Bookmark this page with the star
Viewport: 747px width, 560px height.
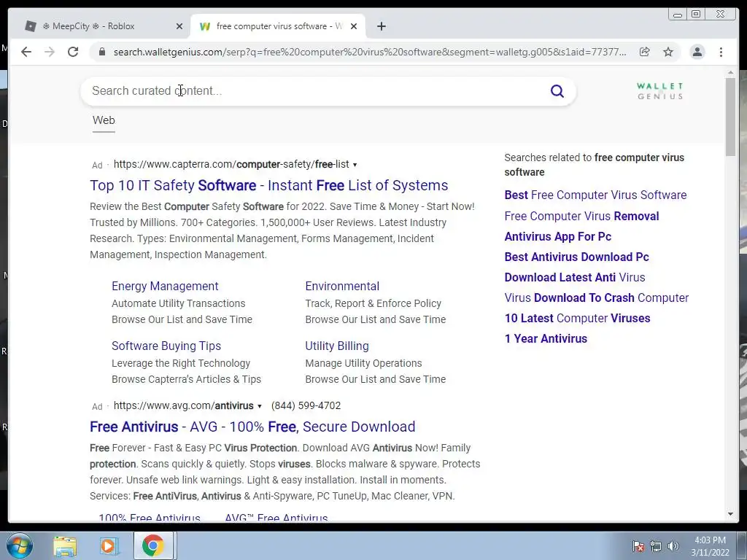(668, 52)
